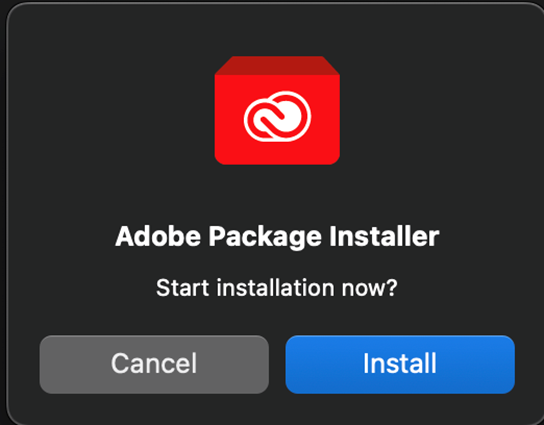
Task: Click the 'Start installation now?' message
Action: [277, 288]
